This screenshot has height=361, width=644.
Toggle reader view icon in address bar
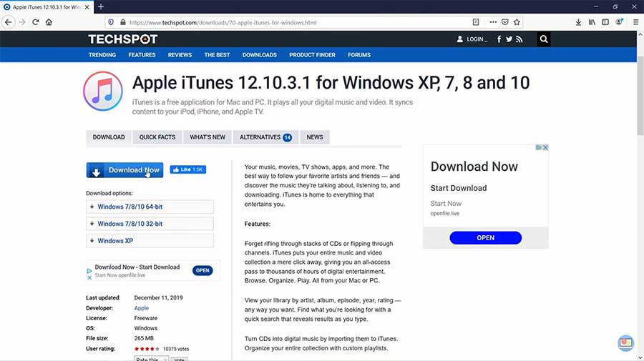(476, 22)
